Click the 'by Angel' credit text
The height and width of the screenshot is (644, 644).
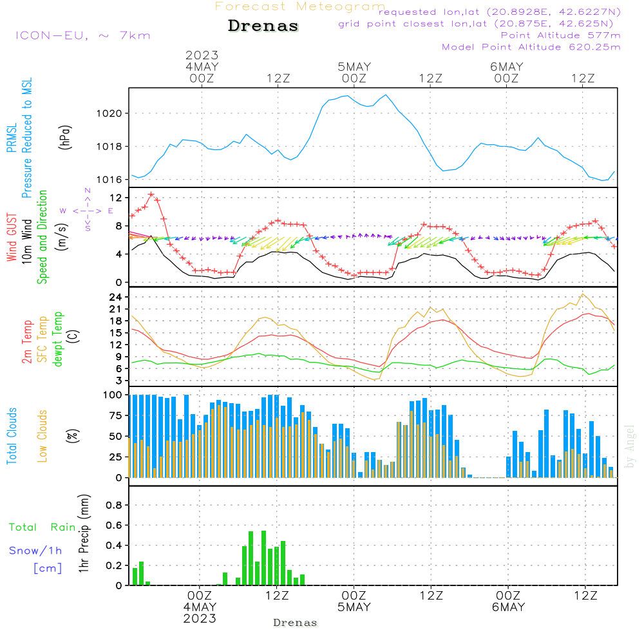click(x=630, y=446)
